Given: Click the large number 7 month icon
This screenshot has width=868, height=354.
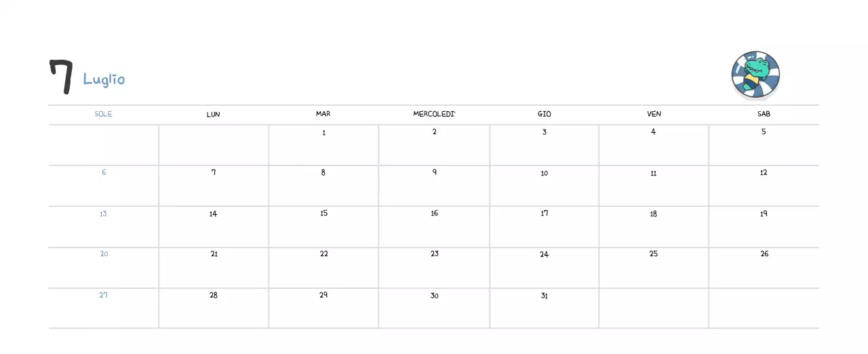Looking at the screenshot, I should (x=61, y=77).
